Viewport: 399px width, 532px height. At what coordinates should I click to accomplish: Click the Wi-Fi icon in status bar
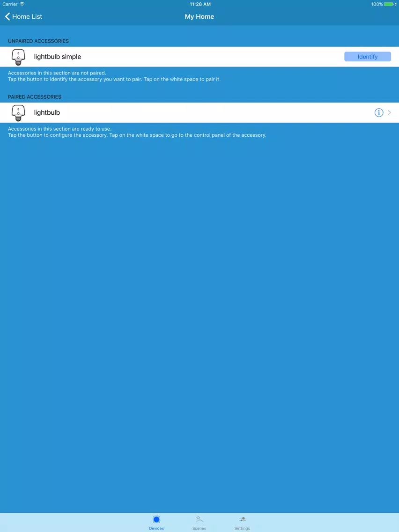[x=22, y=4]
